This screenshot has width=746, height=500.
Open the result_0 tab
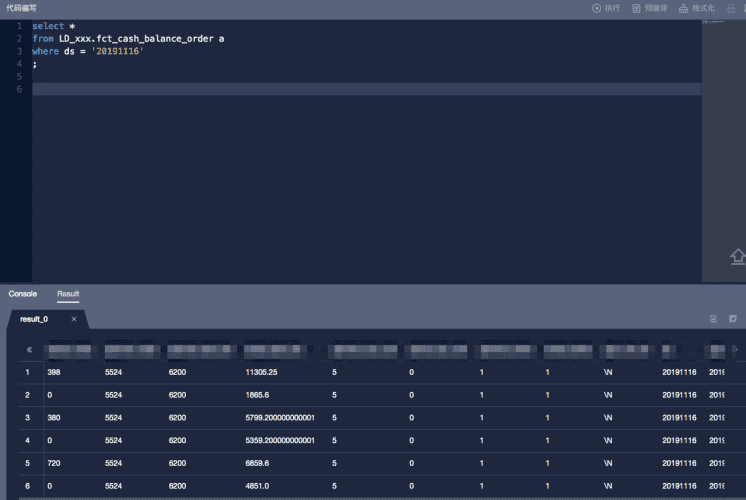click(x=34, y=319)
